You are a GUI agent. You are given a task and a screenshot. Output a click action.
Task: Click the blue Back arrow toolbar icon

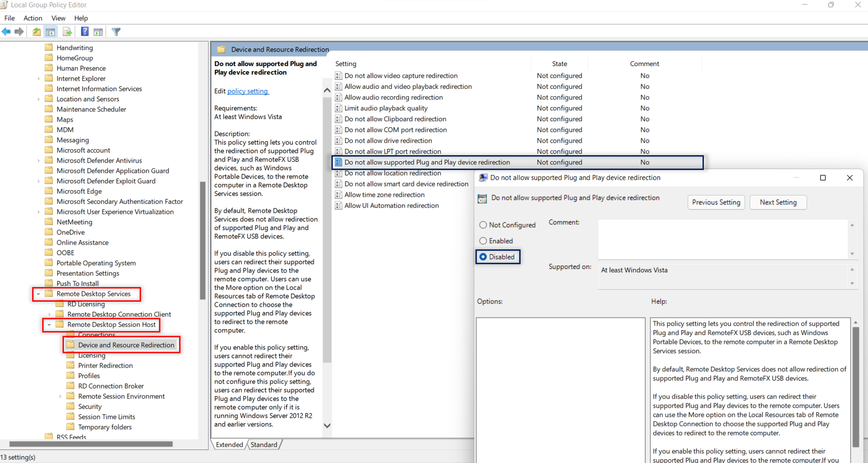(x=6, y=32)
